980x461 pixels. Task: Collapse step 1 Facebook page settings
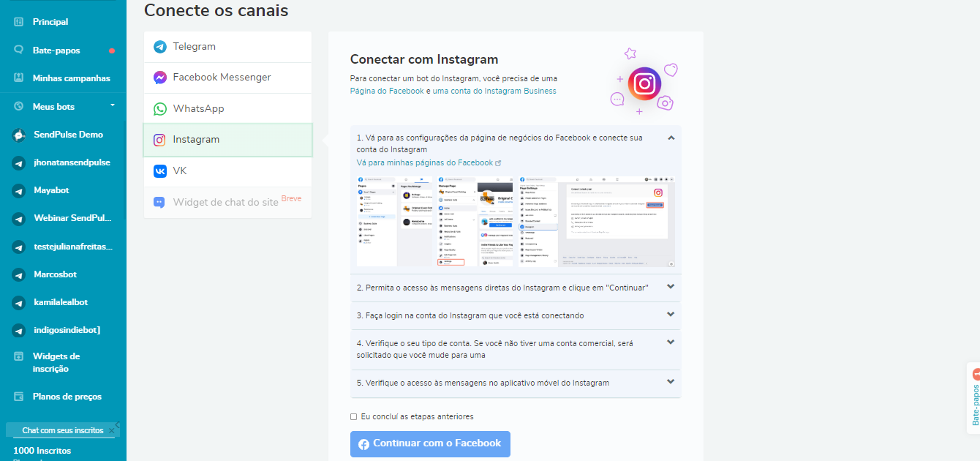click(671, 138)
